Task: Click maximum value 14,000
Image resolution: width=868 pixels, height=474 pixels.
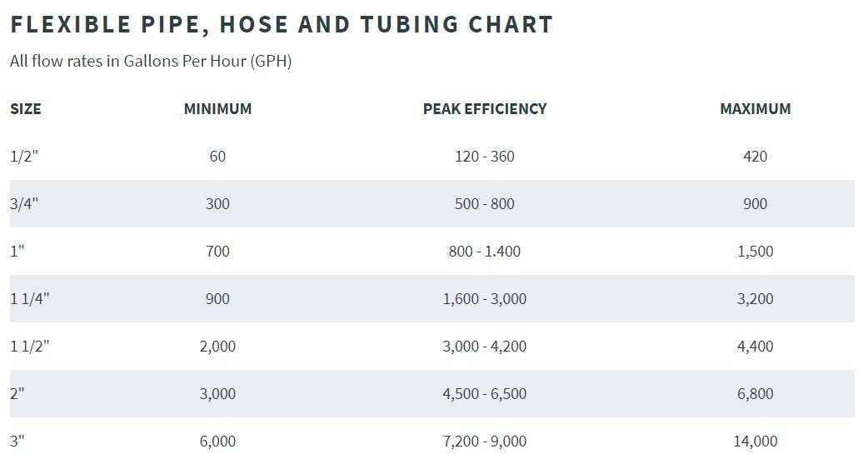Action: (x=756, y=442)
